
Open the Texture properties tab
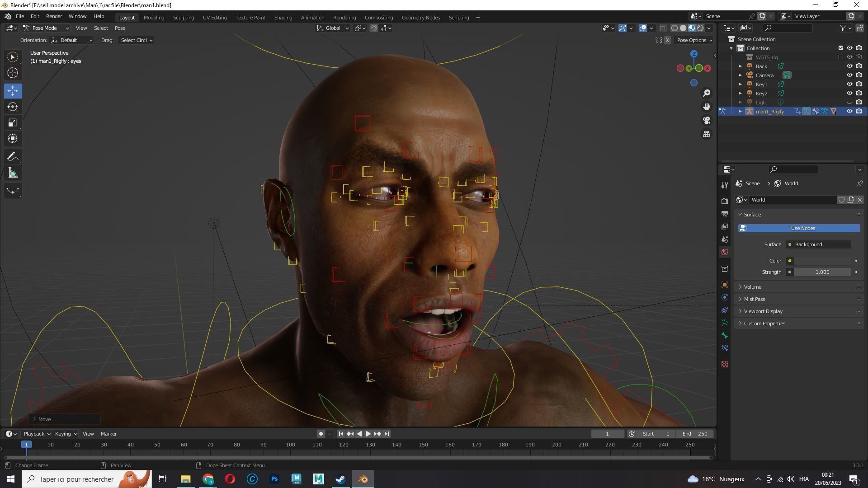point(725,364)
